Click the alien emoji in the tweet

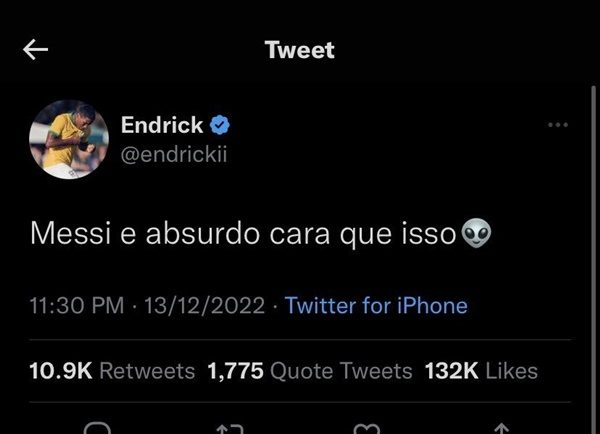coord(476,233)
